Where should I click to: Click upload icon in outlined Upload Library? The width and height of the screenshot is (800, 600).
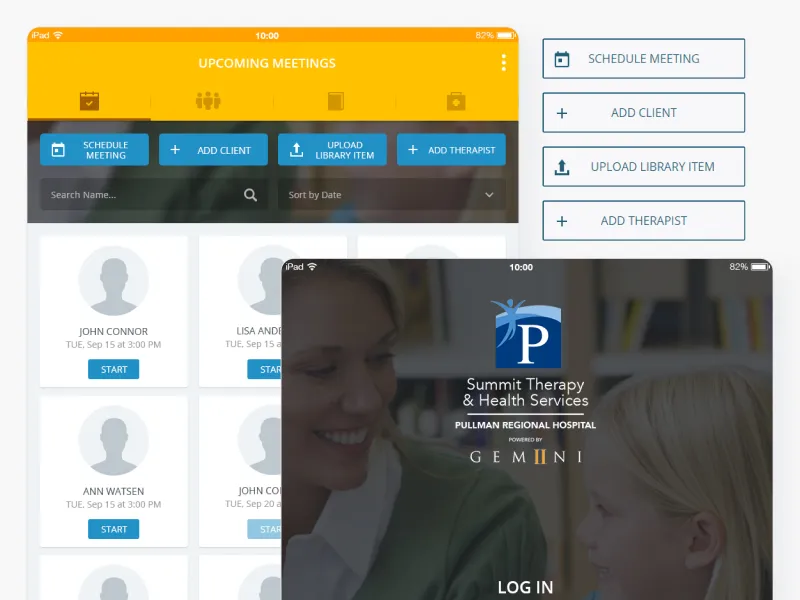click(562, 167)
